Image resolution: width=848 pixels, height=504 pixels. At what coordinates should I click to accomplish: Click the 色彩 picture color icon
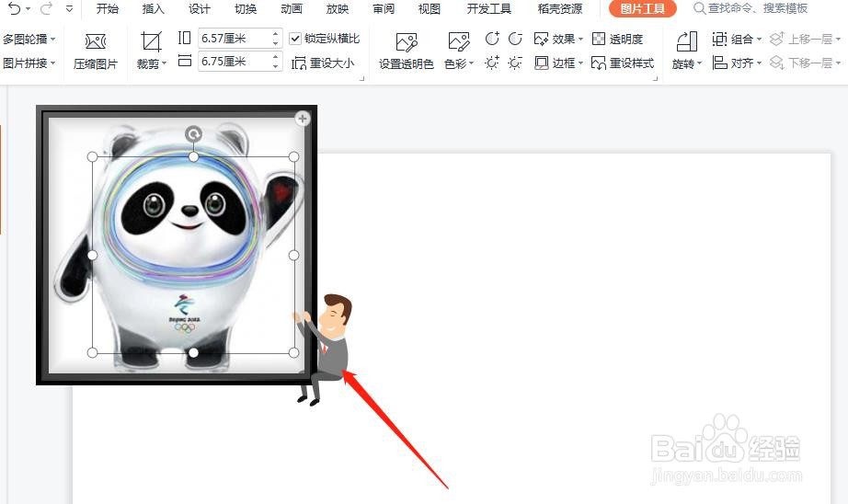click(x=459, y=41)
